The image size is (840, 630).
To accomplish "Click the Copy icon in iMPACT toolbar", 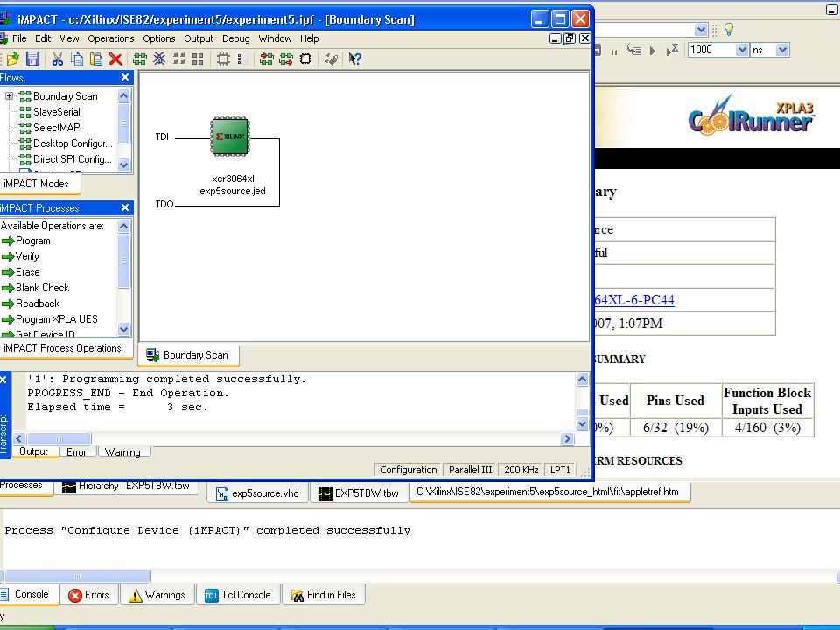I will pos(77,59).
